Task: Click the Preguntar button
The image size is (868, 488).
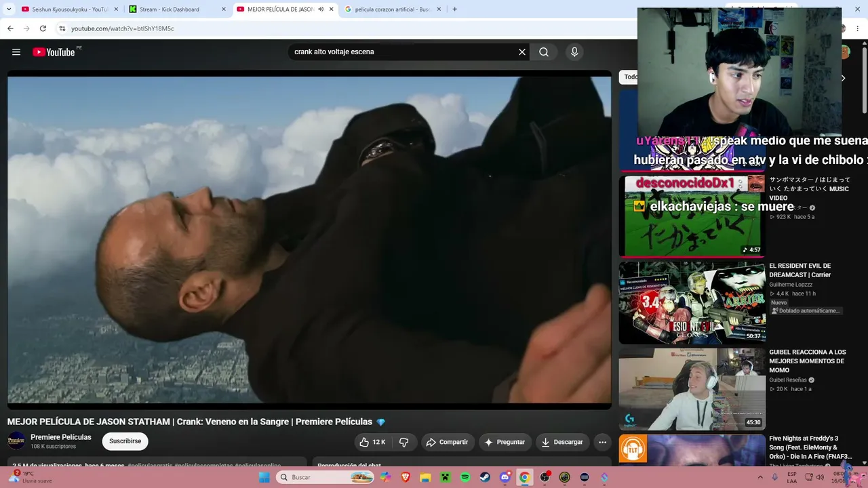Action: pos(505,442)
